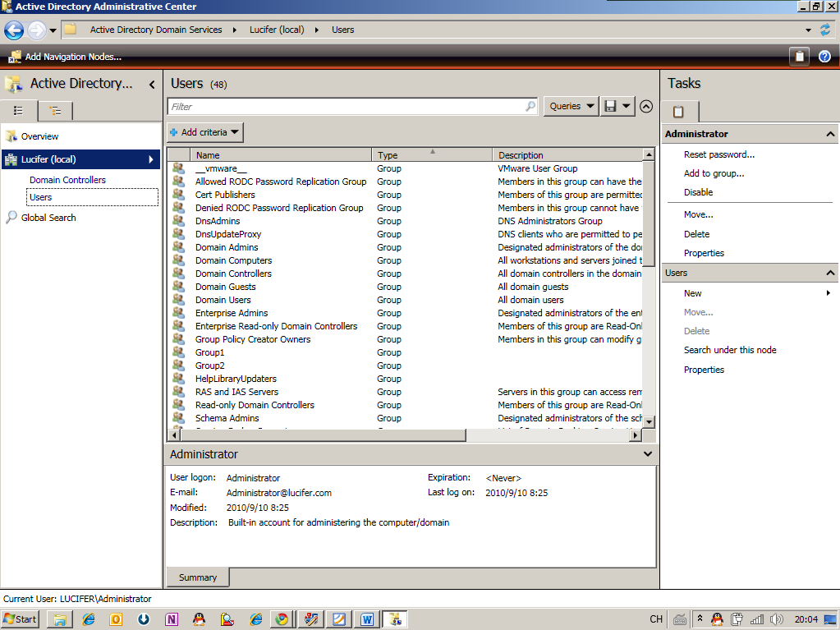
Task: Open Add Navigation Nodes
Action: pos(66,57)
